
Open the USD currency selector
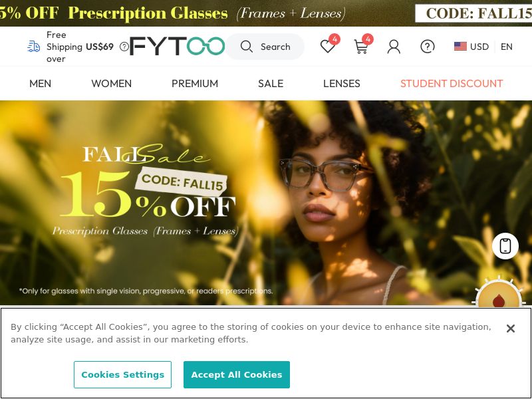471,47
